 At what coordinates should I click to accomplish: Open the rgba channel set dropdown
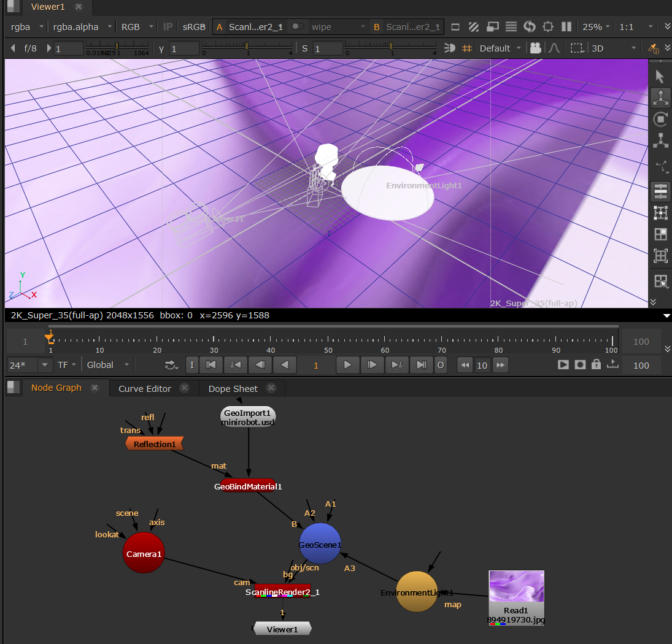(28, 27)
